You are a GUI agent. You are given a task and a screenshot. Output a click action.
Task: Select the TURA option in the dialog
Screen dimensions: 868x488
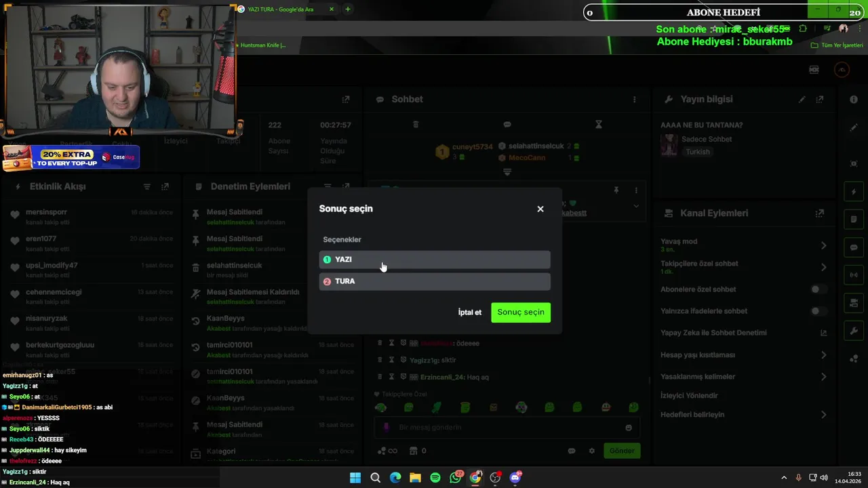435,281
